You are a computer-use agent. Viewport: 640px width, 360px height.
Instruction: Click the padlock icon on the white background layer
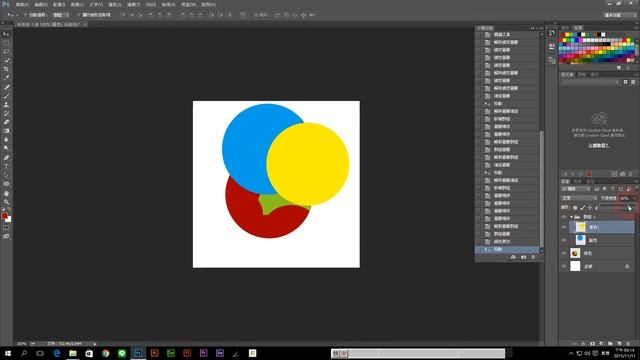627,267
